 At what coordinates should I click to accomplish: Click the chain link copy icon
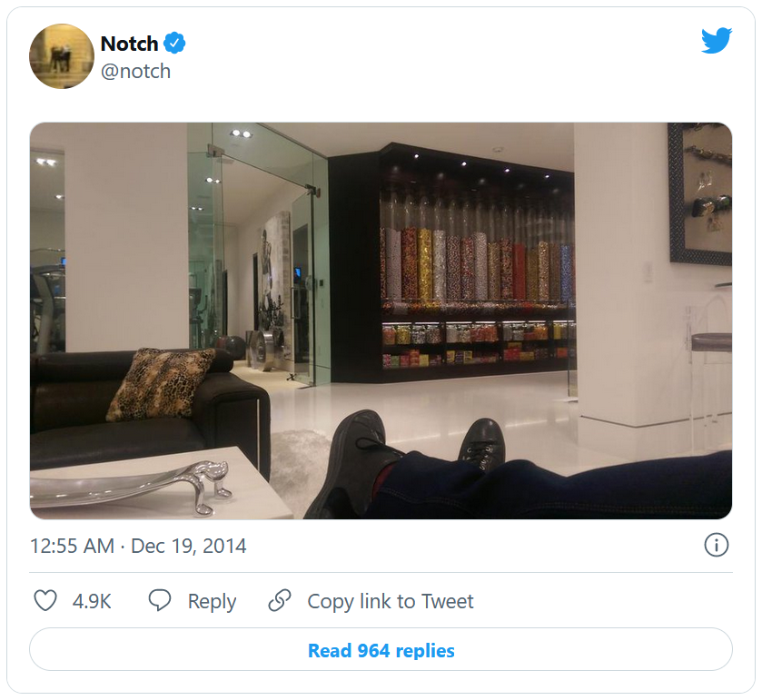click(x=280, y=601)
